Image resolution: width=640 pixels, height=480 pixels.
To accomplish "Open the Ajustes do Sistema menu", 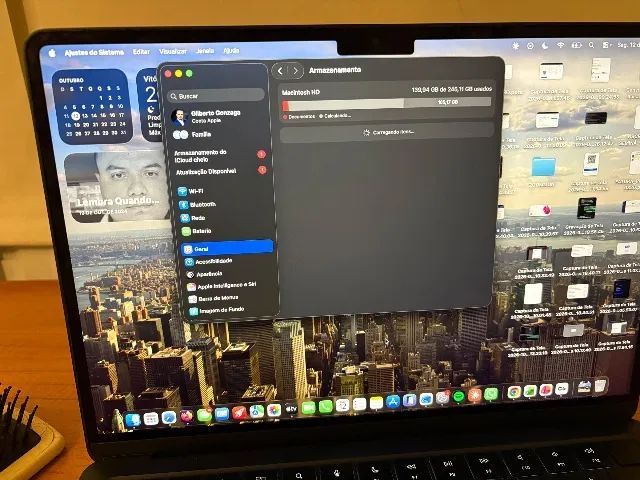I will 94,53.
